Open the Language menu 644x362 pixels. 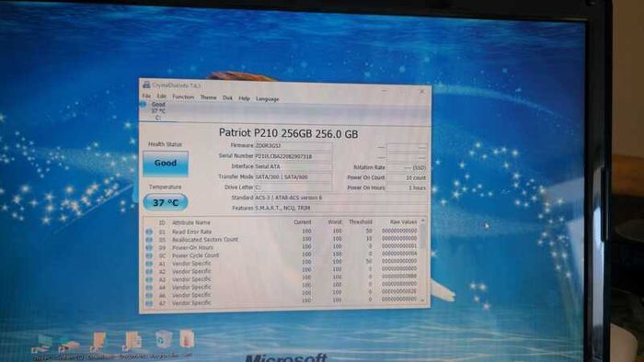267,99
